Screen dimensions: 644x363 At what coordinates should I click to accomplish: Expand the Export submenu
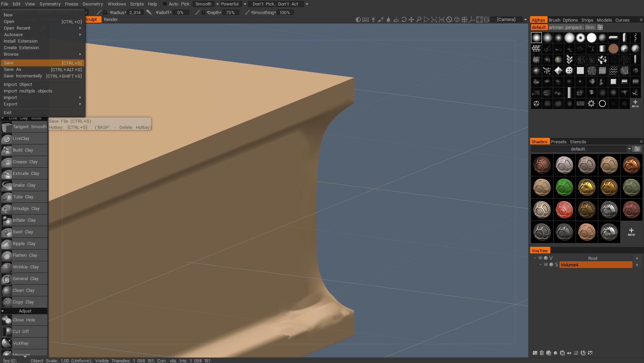coord(43,104)
